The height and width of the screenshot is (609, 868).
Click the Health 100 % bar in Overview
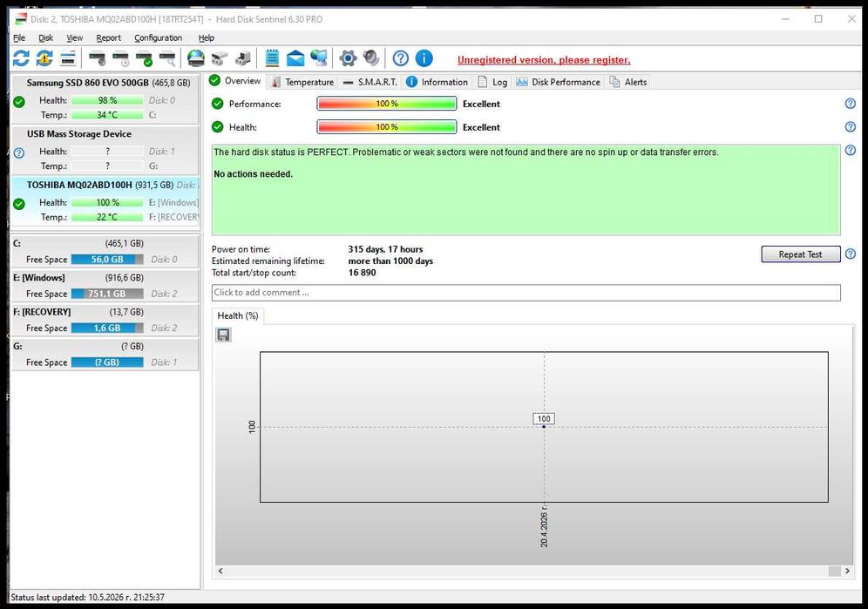pyautogui.click(x=387, y=127)
